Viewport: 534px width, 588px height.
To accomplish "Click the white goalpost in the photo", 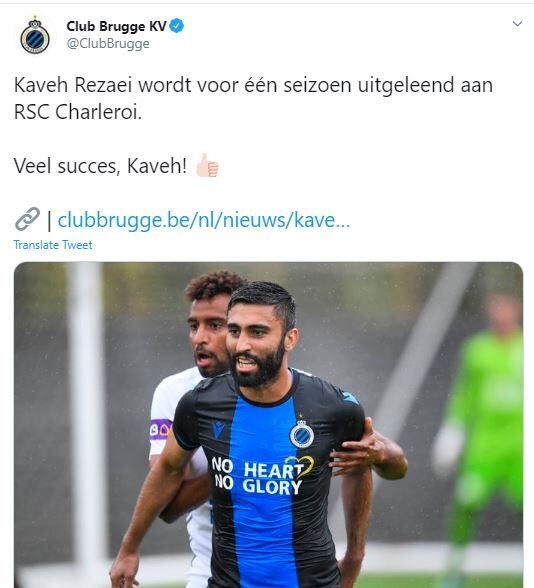I will [x=87, y=412].
